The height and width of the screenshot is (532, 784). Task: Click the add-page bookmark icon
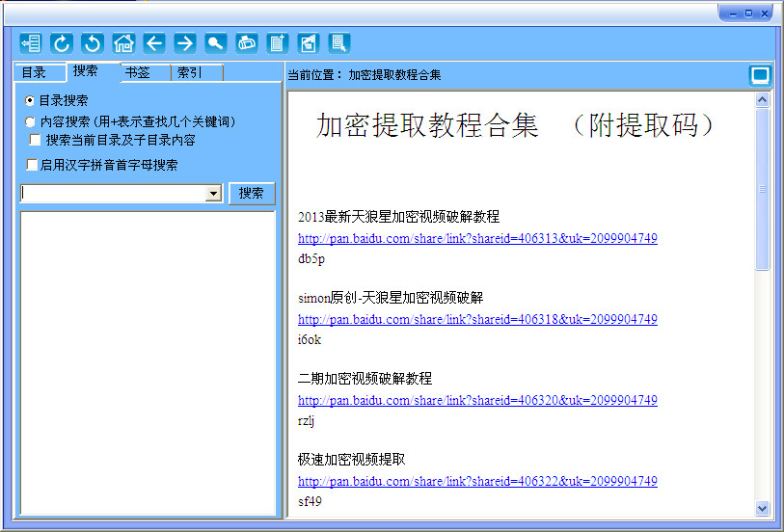pos(278,43)
